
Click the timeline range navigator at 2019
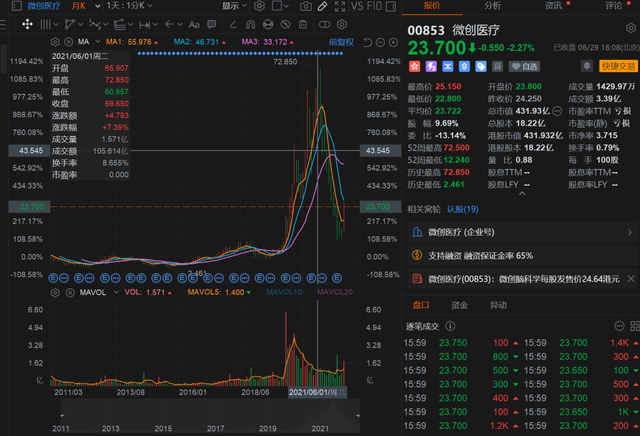(268, 428)
